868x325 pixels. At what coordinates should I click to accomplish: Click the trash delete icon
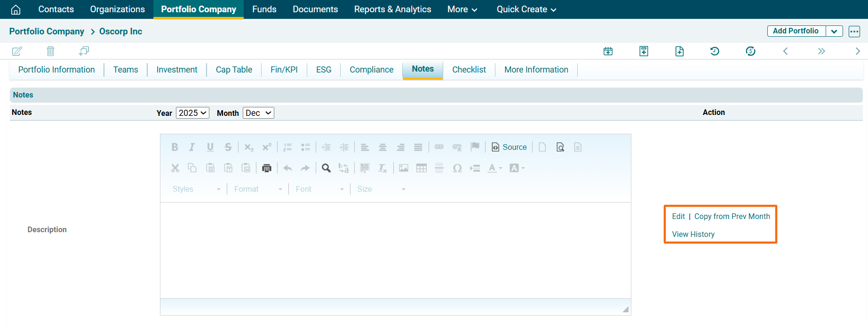[51, 51]
